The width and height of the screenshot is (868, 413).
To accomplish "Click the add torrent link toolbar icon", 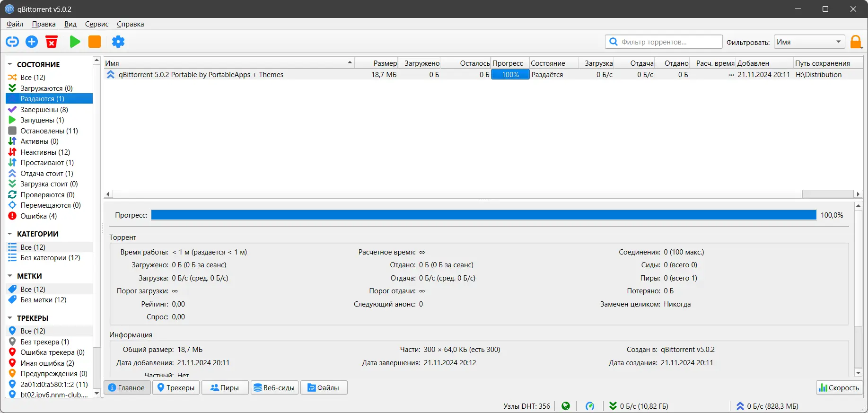I will pos(12,42).
